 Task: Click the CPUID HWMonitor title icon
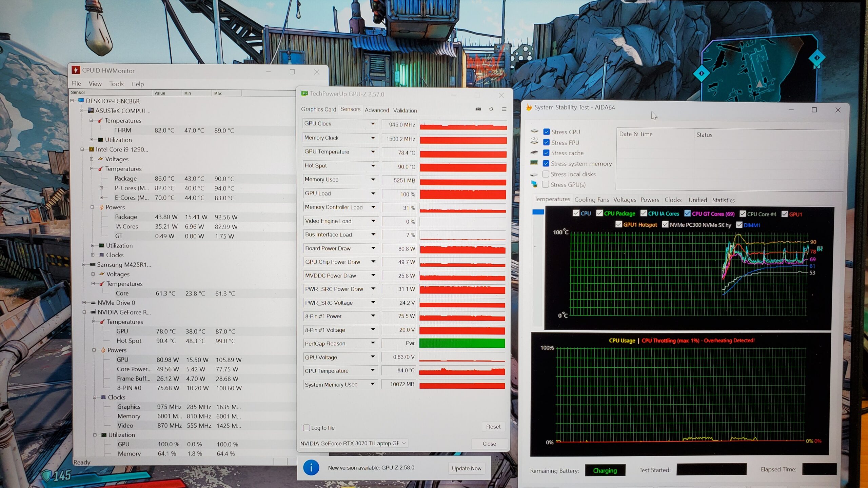(76, 70)
